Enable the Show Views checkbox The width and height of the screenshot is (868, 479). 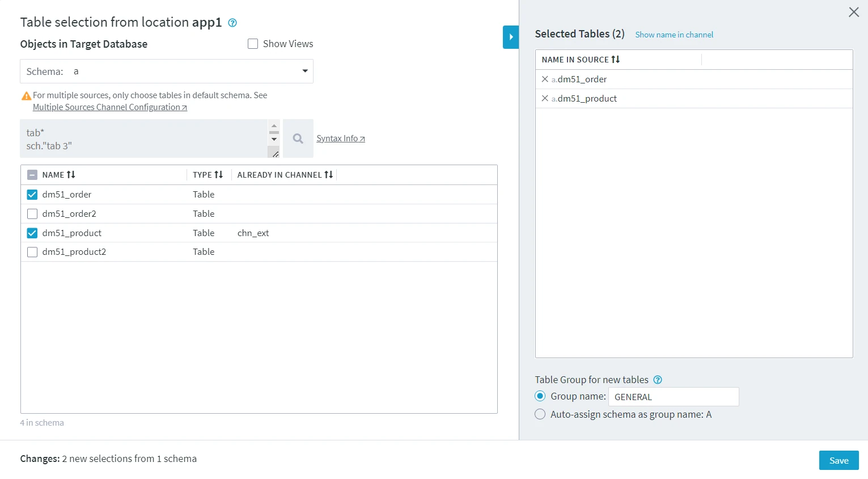click(253, 44)
